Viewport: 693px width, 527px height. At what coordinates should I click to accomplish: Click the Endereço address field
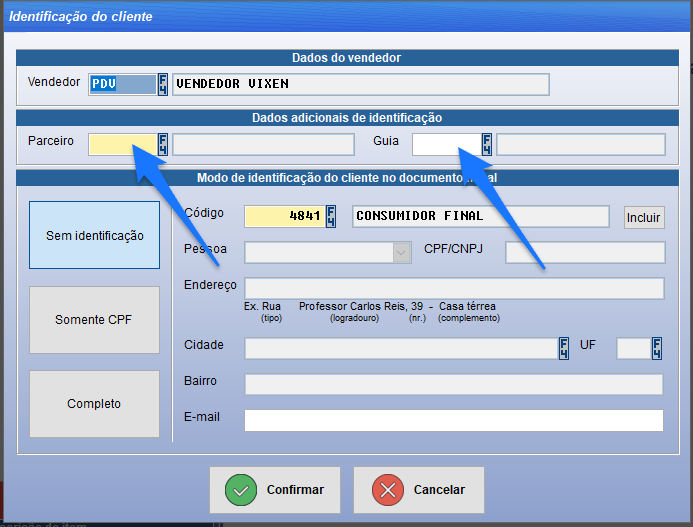(453, 288)
